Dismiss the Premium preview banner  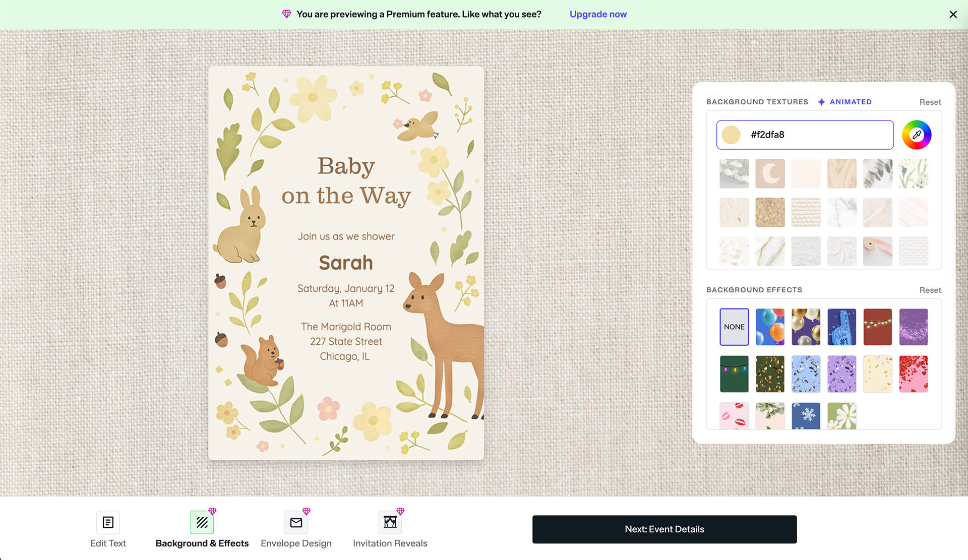tap(952, 15)
